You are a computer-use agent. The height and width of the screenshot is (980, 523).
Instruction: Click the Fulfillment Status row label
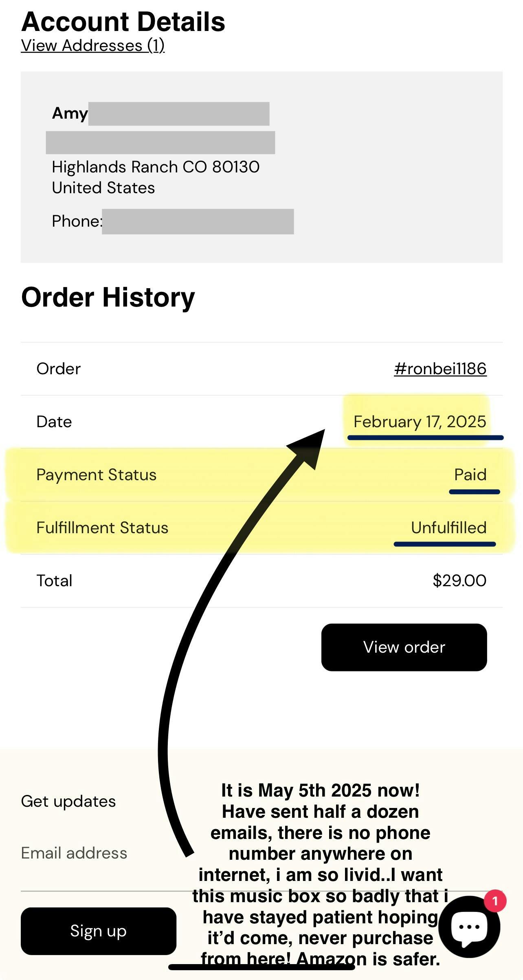pos(102,528)
